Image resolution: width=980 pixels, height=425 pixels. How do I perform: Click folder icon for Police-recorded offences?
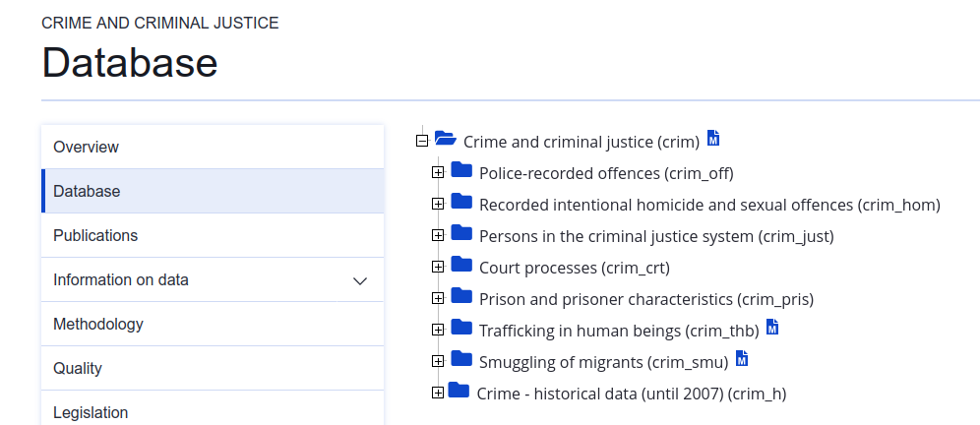[x=461, y=169]
